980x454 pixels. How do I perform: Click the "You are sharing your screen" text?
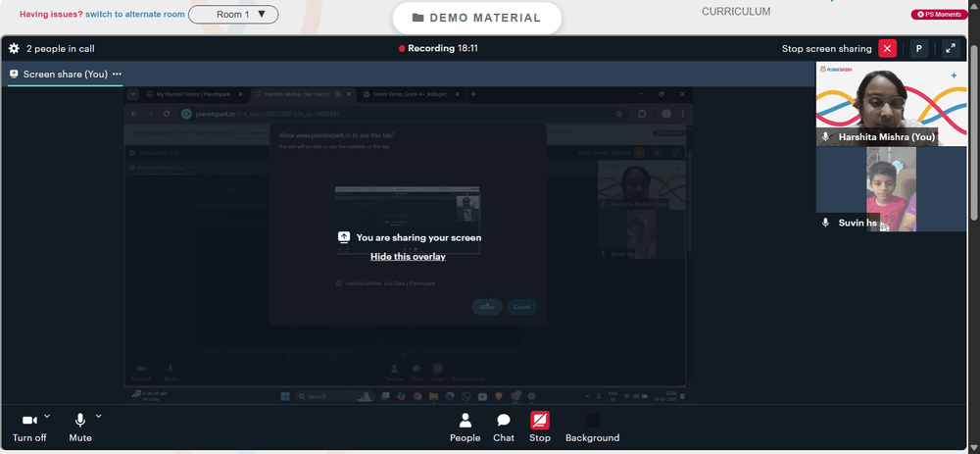[418, 237]
